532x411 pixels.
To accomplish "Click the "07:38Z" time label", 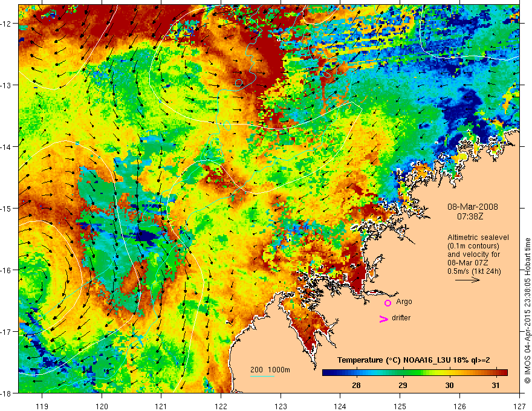I will [470, 216].
